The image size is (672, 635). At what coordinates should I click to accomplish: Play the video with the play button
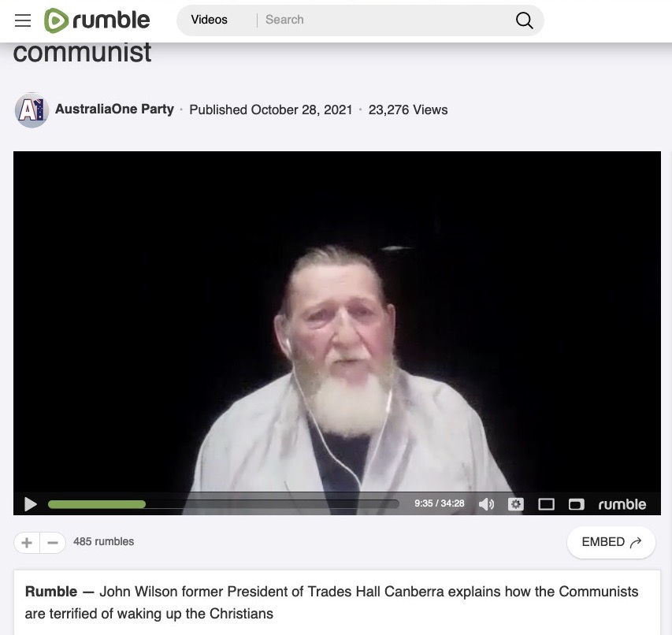pos(30,504)
